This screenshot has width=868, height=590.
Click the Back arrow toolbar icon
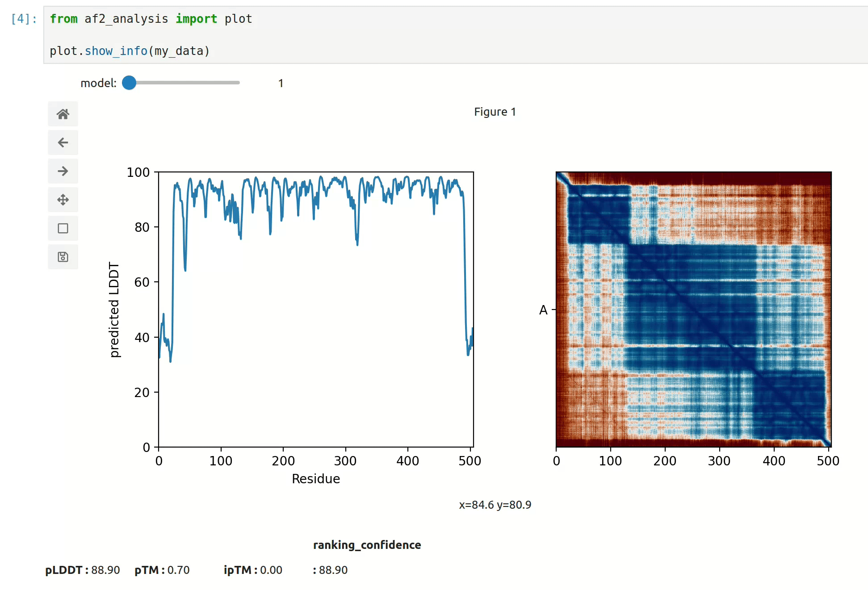[63, 142]
